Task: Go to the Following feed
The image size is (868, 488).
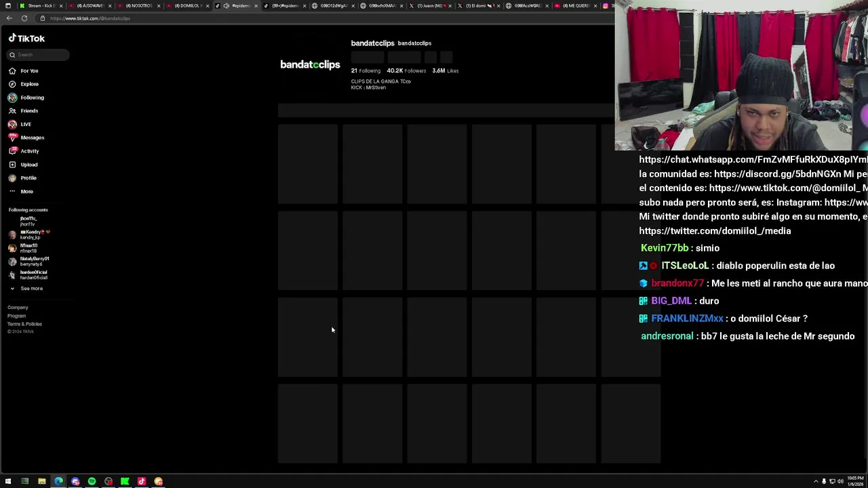Action: pyautogui.click(x=26, y=98)
